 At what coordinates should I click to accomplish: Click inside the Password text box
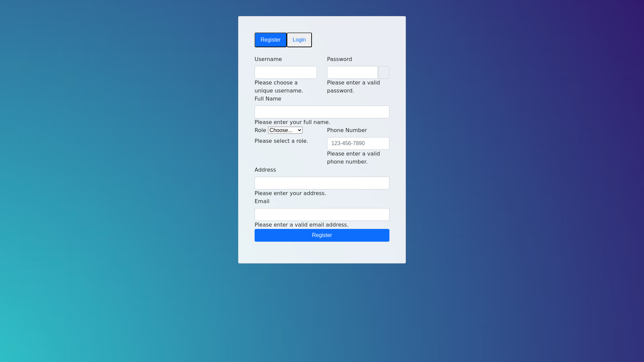click(x=352, y=72)
